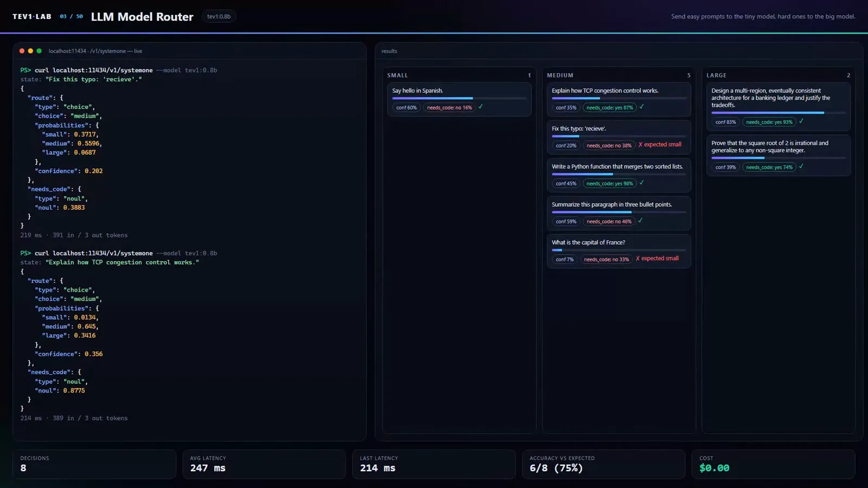Screen dimensions: 868x488
Task: Click checkmark on 'Summarize this paragraph' card
Action: pos(640,221)
